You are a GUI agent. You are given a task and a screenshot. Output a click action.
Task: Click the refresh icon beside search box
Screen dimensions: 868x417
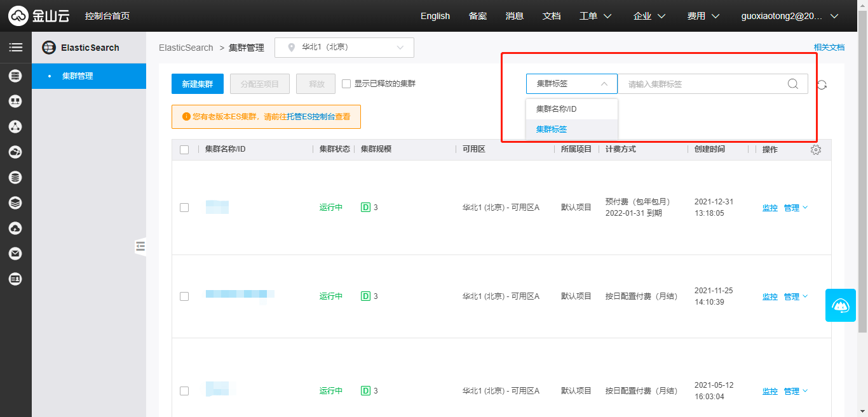(822, 84)
